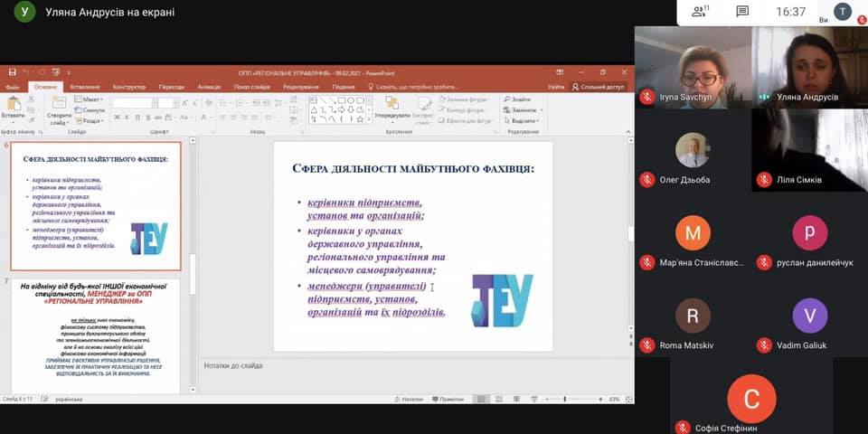
Task: Open the File (Файл) tab
Action: coord(13,87)
